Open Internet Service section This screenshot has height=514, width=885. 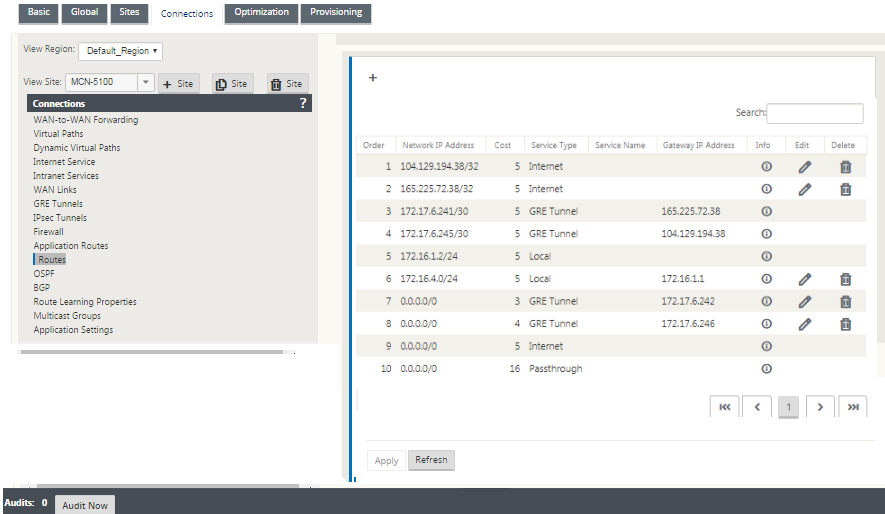pos(64,162)
